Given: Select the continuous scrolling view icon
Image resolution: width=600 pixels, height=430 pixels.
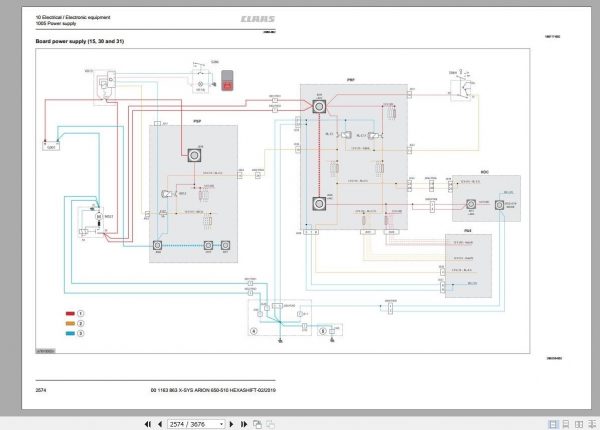Looking at the screenshot, I should tap(564, 423).
